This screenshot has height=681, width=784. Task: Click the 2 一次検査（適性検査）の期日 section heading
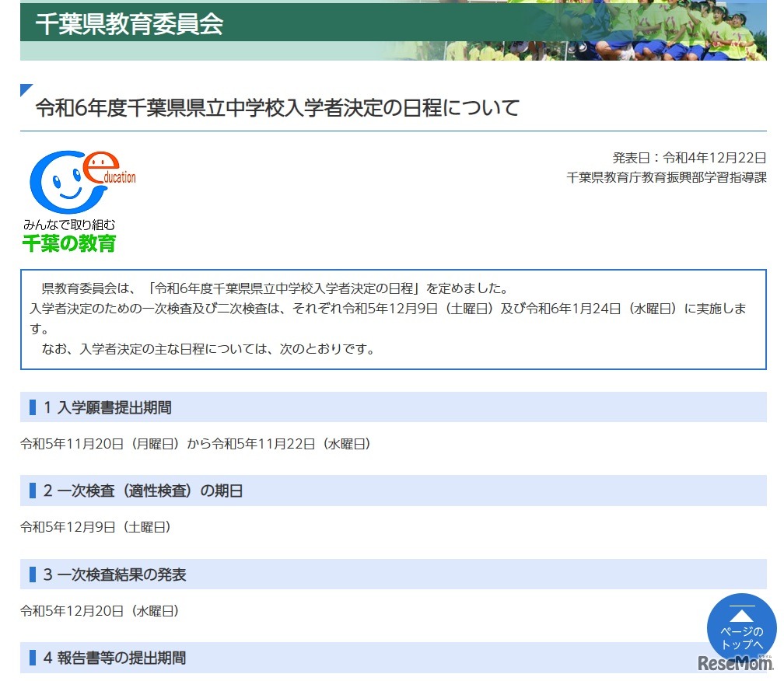coord(143,491)
